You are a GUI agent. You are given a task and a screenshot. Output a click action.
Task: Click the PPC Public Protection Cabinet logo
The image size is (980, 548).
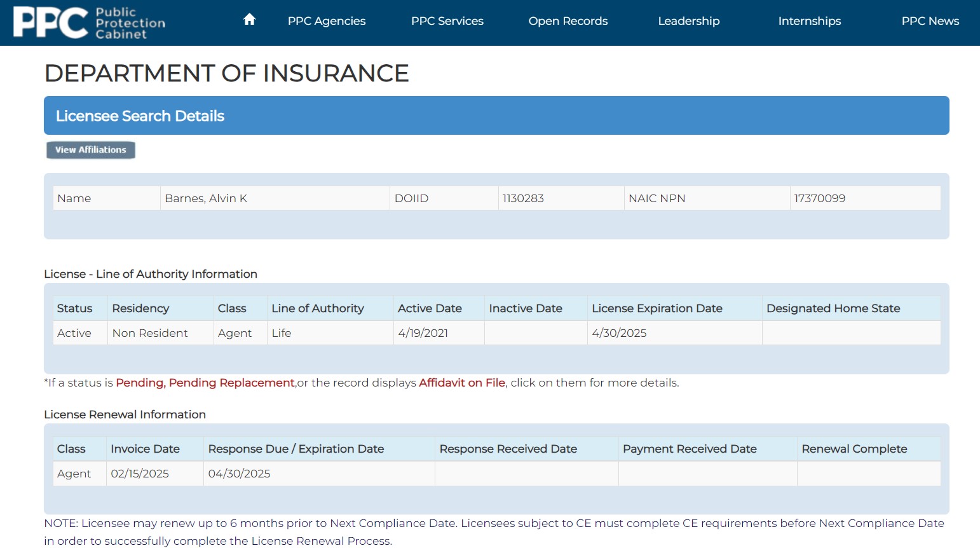pyautogui.click(x=89, y=23)
